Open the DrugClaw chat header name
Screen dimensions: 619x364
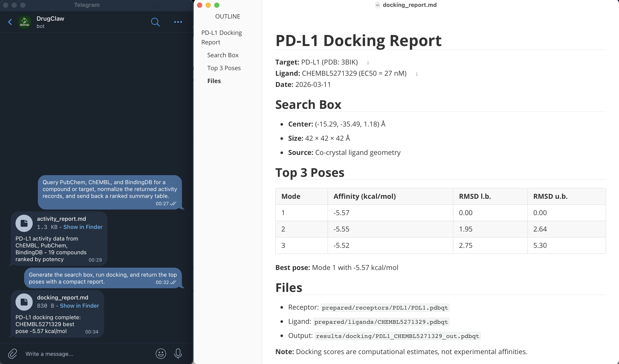[x=50, y=19]
